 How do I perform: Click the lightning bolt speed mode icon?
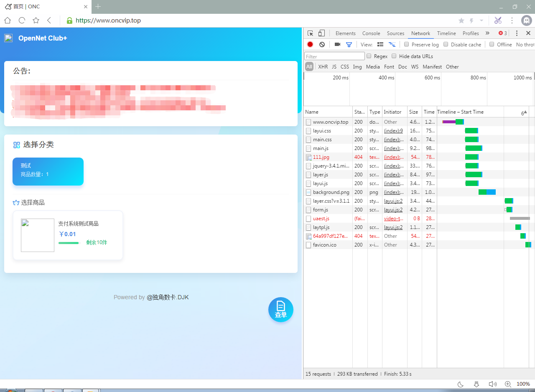[472, 20]
